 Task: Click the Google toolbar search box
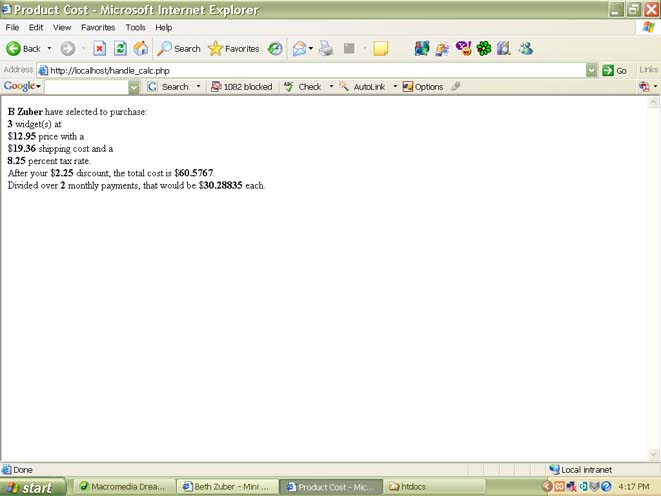(87, 87)
